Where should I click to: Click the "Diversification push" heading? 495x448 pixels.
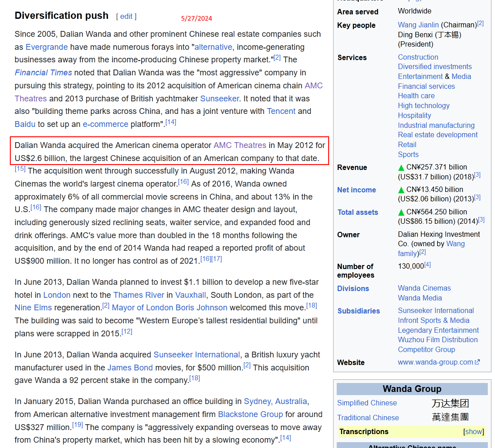(x=61, y=15)
